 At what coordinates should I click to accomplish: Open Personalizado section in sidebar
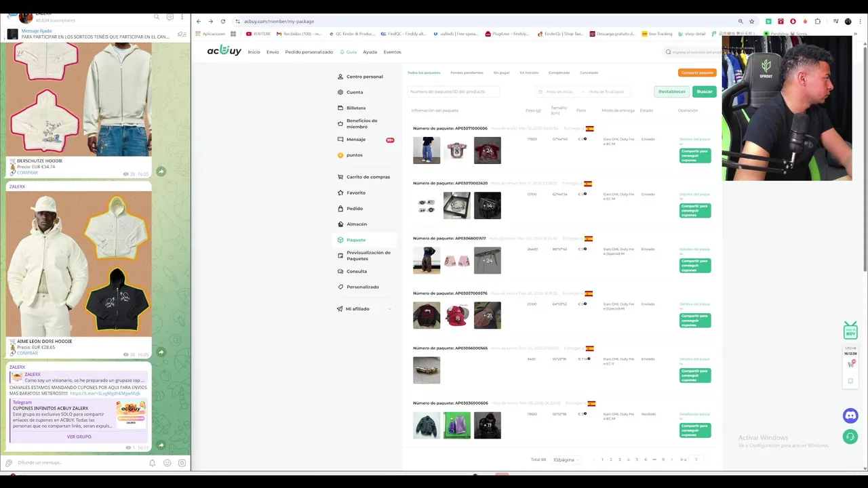(x=363, y=287)
